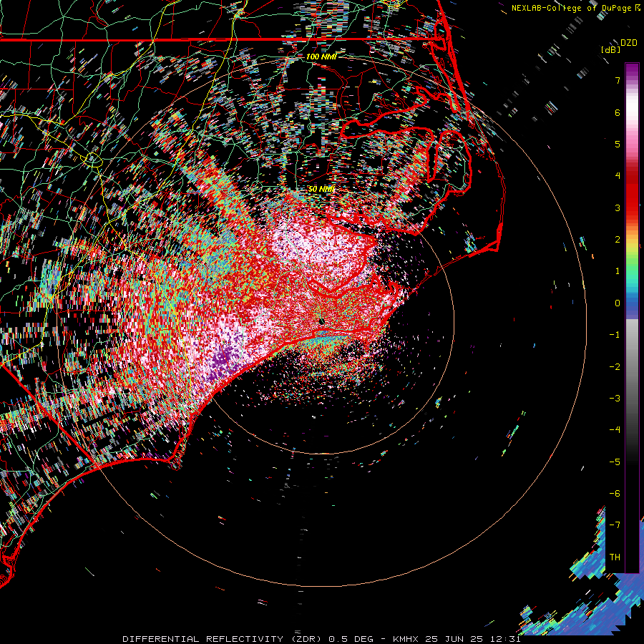Viewport: 644px width, 644px height.
Task: Click the scale value -1 on legend
Action: click(615, 335)
